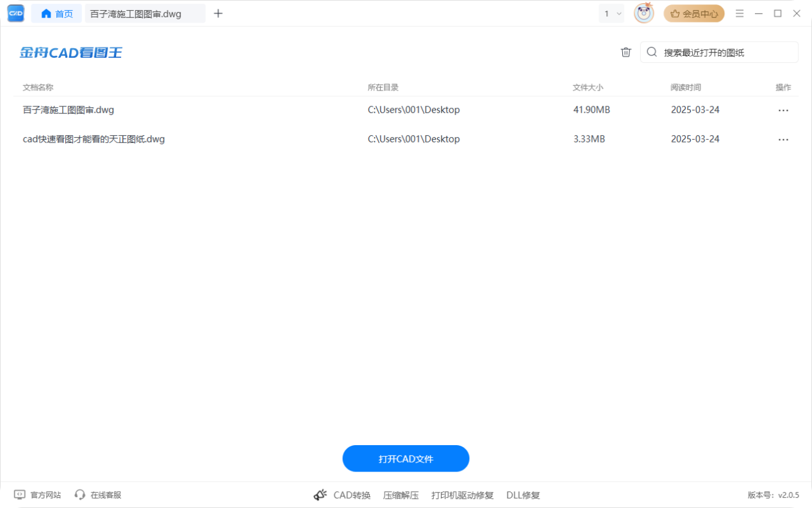
Task: Open more options for 百子湾施工图图审.dwg
Action: (x=783, y=110)
